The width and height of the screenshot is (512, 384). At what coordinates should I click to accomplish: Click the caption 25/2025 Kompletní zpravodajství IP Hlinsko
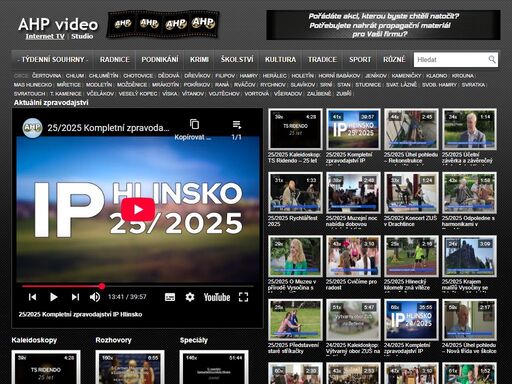80,314
